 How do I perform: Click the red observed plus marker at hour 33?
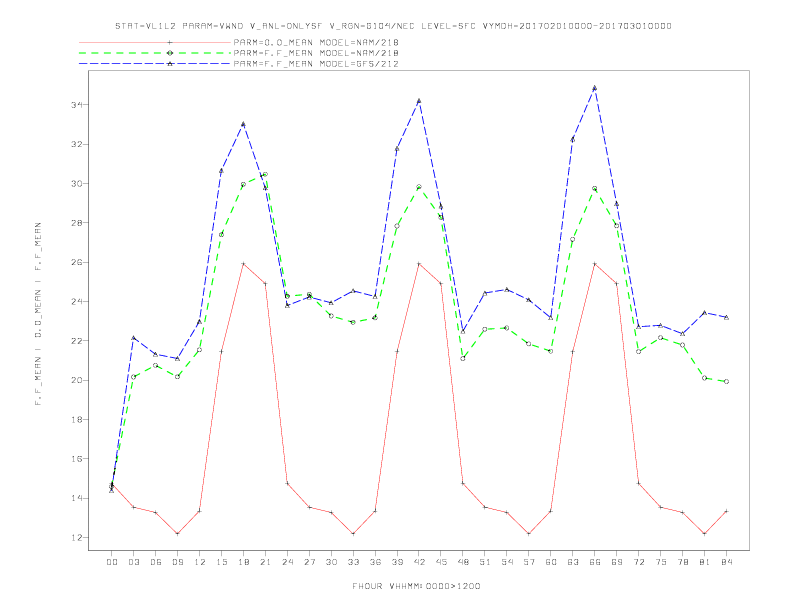(x=353, y=534)
